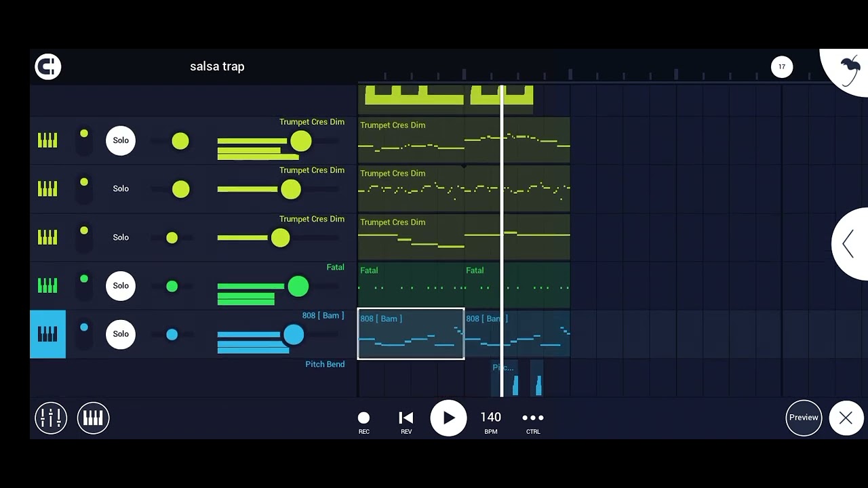Viewport: 868px width, 488px height.
Task: Click the 808 [ Bam ] track name label
Action: click(323, 316)
